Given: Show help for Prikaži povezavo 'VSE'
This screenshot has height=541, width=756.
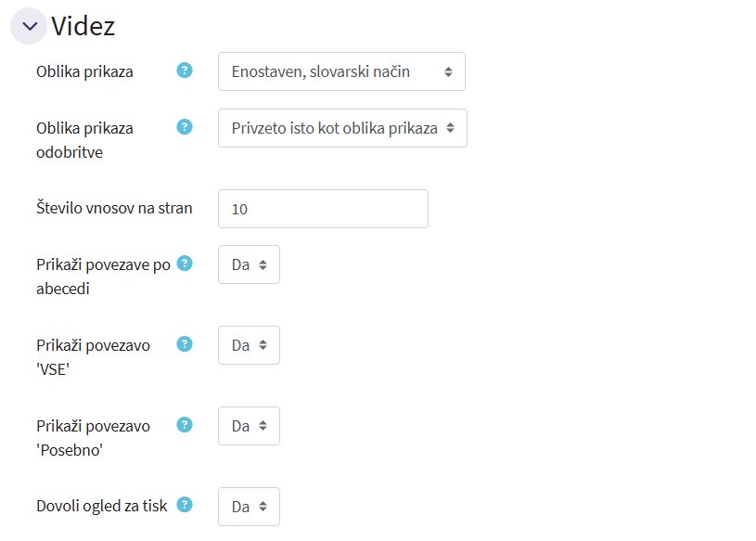Looking at the screenshot, I should [x=185, y=344].
